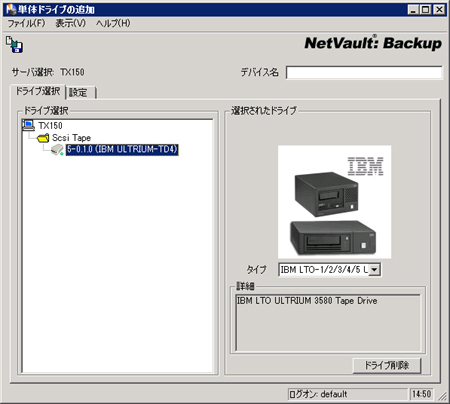Click the TX150 computer icon in tree
Screen dimensions: 450x404
[28, 125]
